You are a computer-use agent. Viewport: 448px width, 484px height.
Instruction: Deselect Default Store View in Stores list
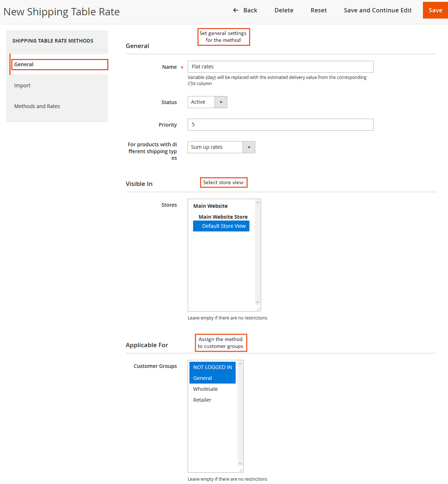tap(221, 226)
